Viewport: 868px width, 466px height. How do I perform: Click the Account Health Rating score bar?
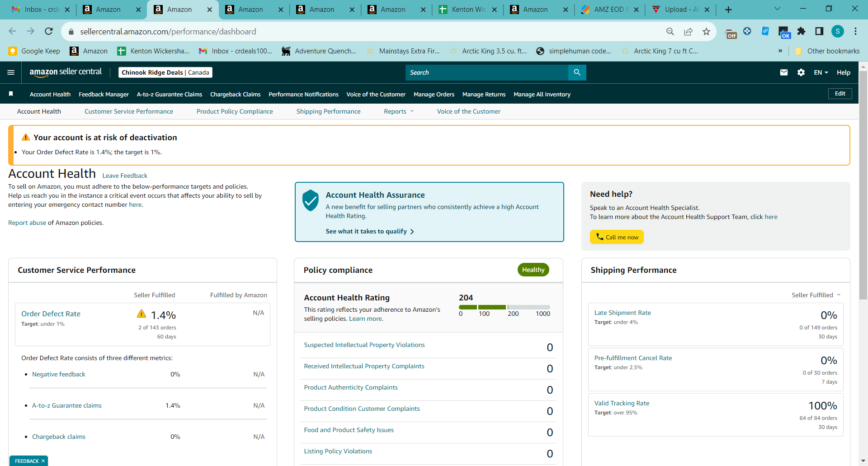pyautogui.click(x=505, y=307)
